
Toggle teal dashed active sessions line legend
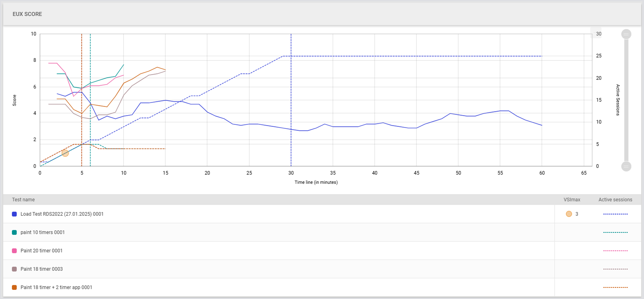(615, 232)
